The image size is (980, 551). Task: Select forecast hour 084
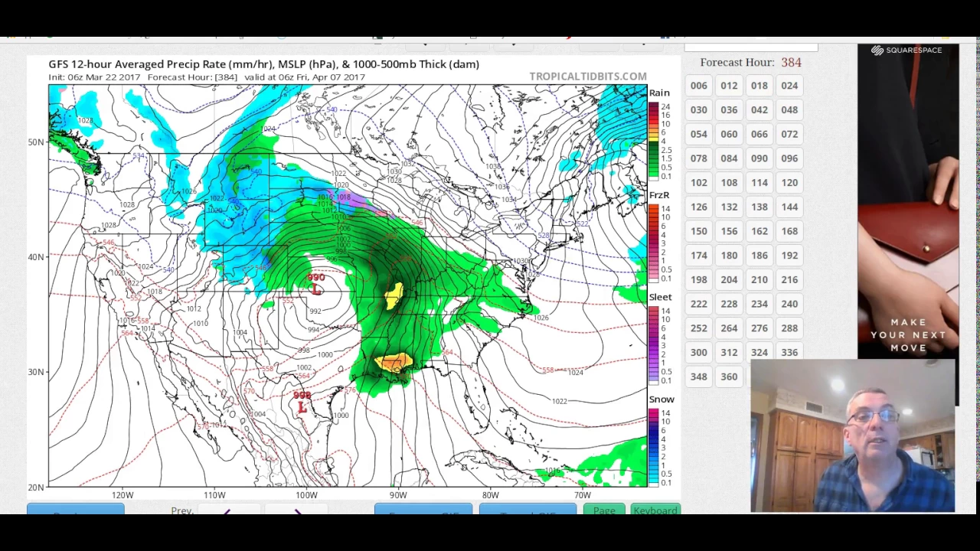[x=729, y=158]
